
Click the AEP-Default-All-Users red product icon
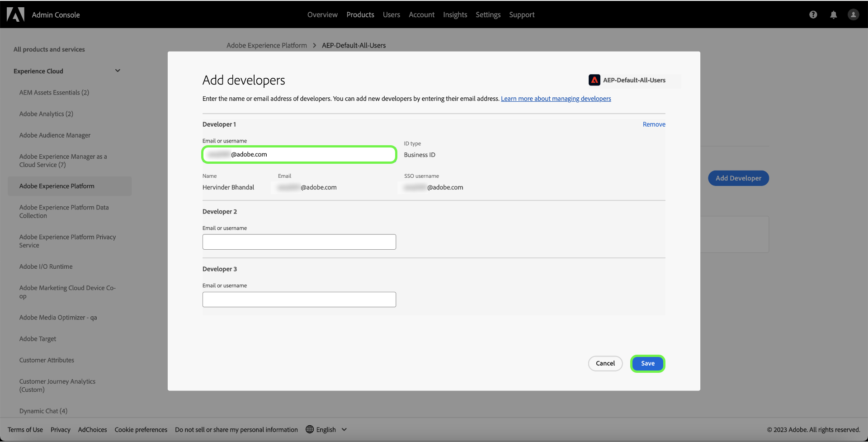click(x=594, y=80)
